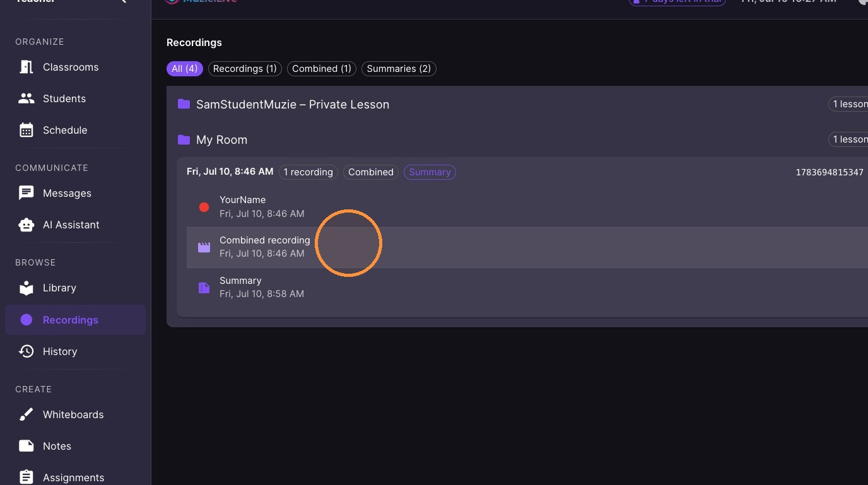Open the Whiteboards brush icon
Viewport: 868px width, 485px height.
pyautogui.click(x=26, y=414)
